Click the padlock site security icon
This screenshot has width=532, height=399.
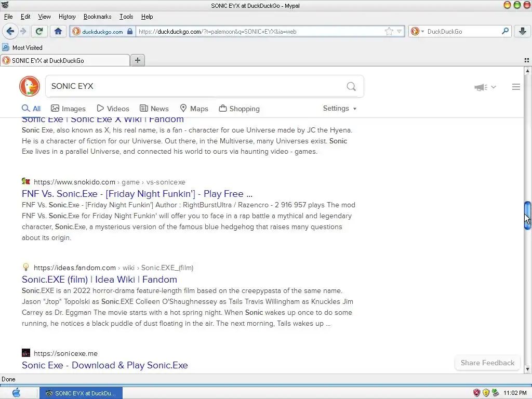click(x=129, y=32)
